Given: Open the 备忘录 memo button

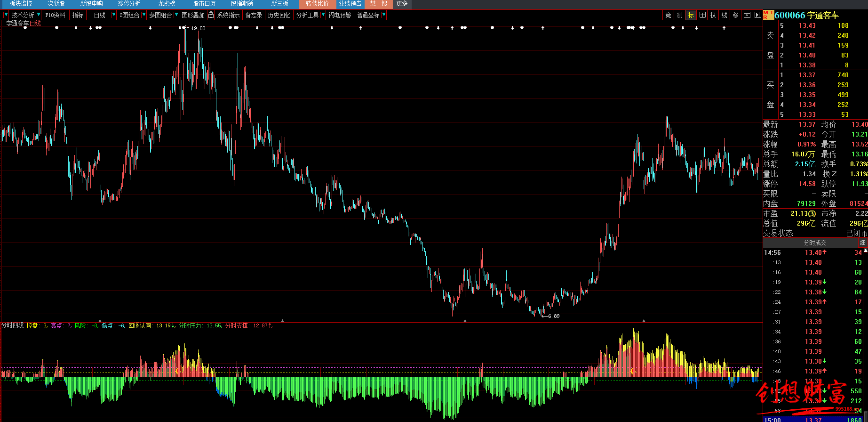Looking at the screenshot, I should (254, 15).
